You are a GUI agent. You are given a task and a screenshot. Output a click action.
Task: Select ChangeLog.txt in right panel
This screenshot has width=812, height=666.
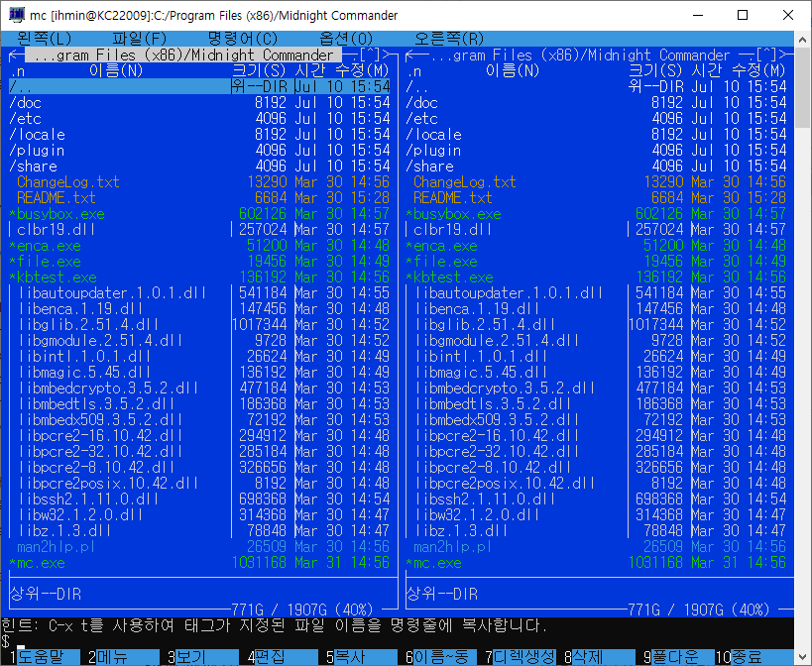(x=596, y=182)
